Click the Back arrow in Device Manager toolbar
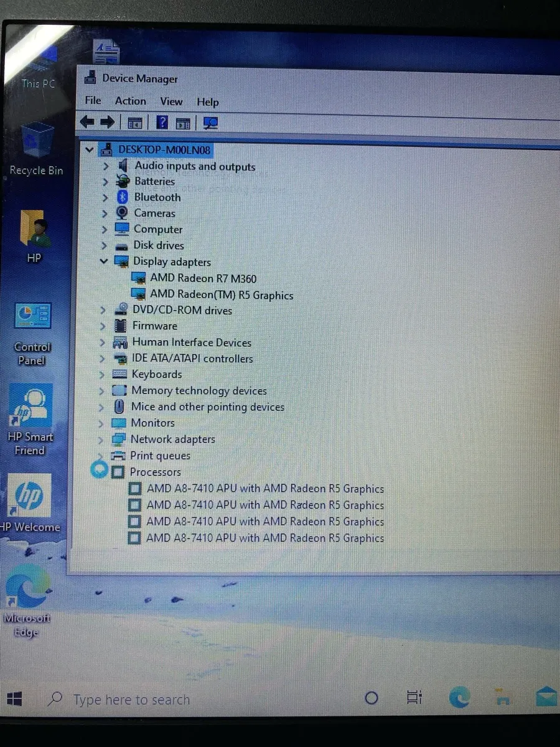This screenshot has width=560, height=747. click(88, 122)
